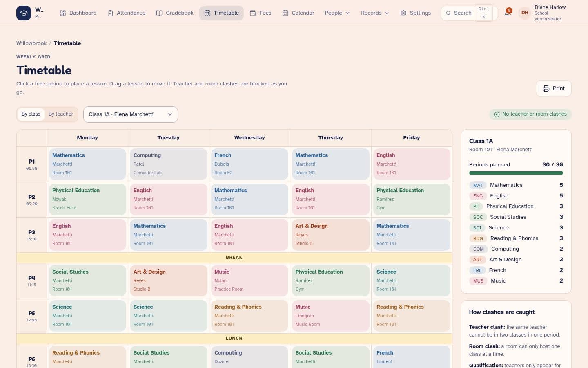The width and height of the screenshot is (588, 368).
Task: Click the check-circle icon in clash status
Action: (x=497, y=114)
